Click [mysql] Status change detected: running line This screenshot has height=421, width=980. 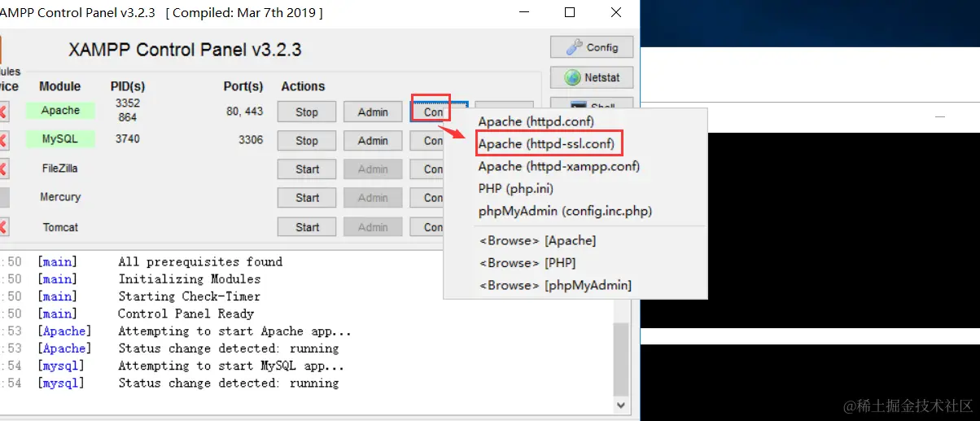click(228, 383)
